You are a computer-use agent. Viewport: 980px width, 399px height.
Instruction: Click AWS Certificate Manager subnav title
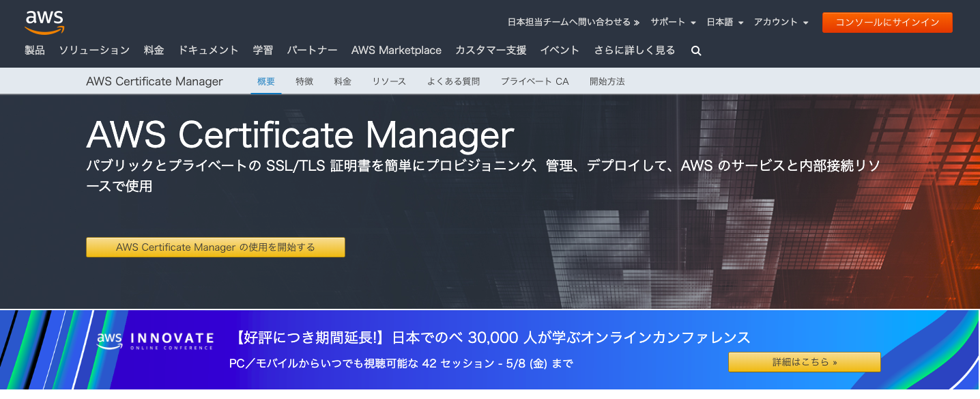pyautogui.click(x=154, y=81)
